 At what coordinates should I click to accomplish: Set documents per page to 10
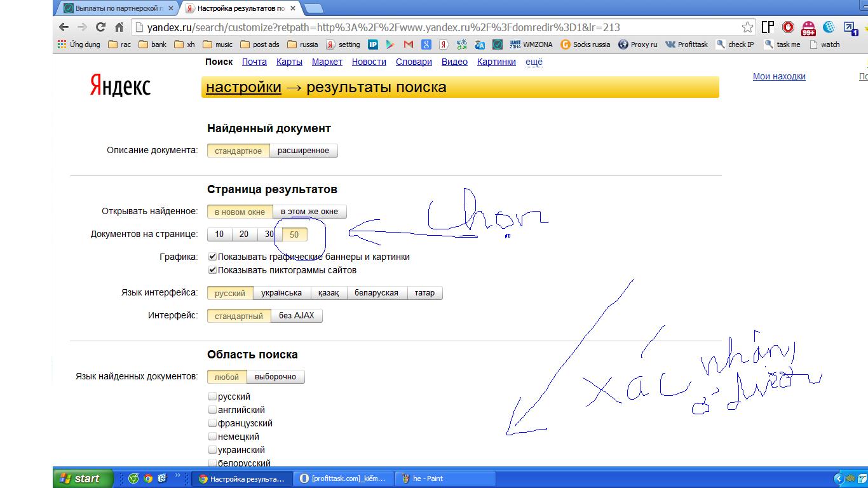point(219,234)
